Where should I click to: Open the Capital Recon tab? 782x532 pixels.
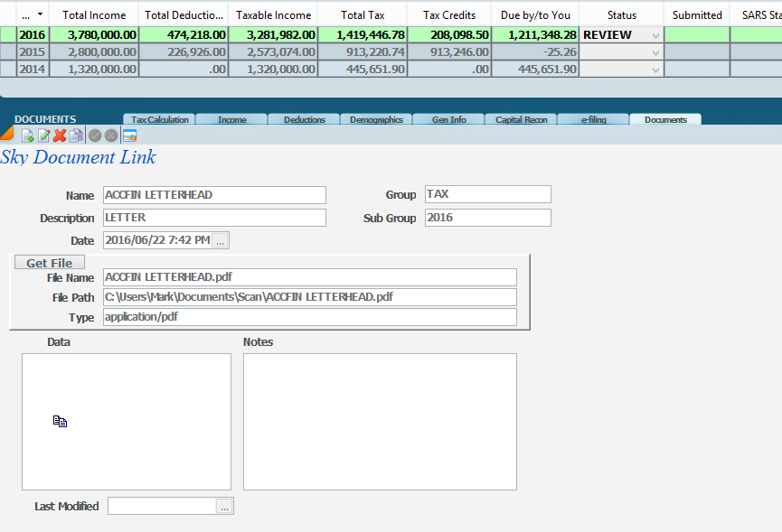[x=521, y=119]
